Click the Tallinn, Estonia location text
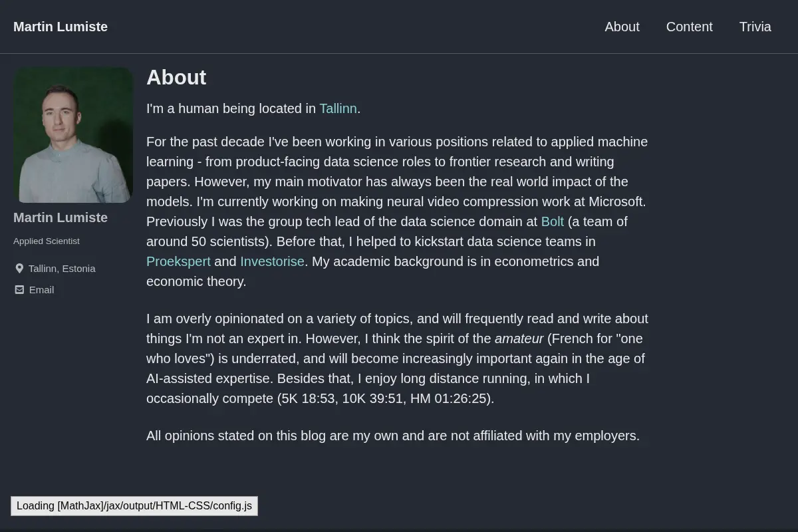 pyautogui.click(x=62, y=269)
